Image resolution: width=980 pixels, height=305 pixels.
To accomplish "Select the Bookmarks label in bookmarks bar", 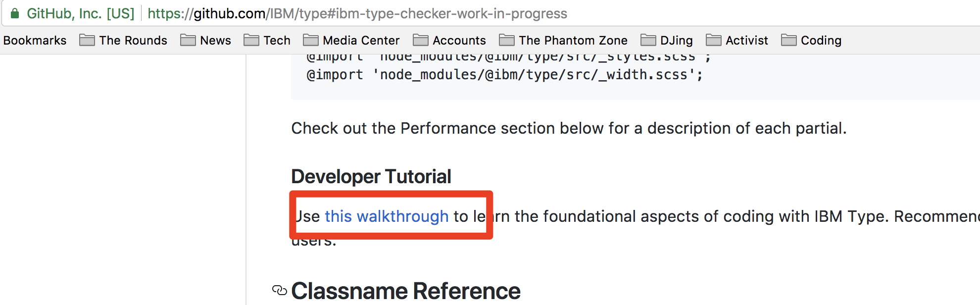I will [35, 40].
